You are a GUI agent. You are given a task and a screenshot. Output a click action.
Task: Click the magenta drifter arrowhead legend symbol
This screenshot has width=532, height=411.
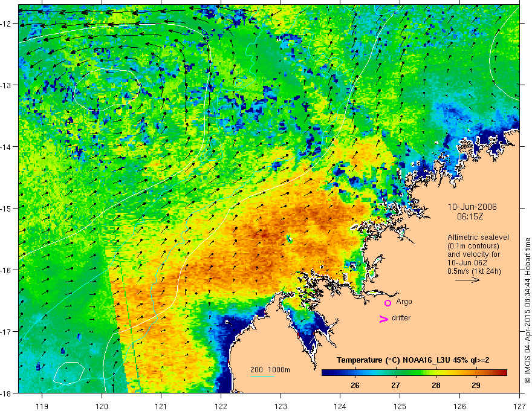point(383,319)
